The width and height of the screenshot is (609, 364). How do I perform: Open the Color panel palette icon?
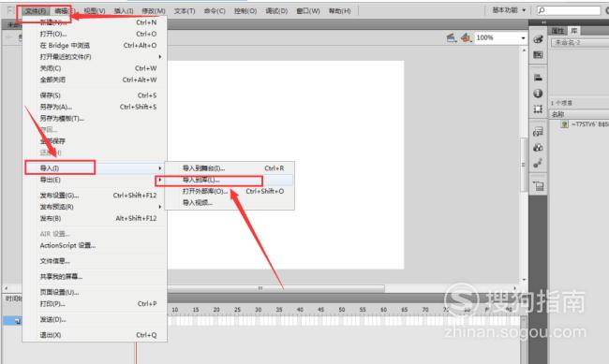538,39
